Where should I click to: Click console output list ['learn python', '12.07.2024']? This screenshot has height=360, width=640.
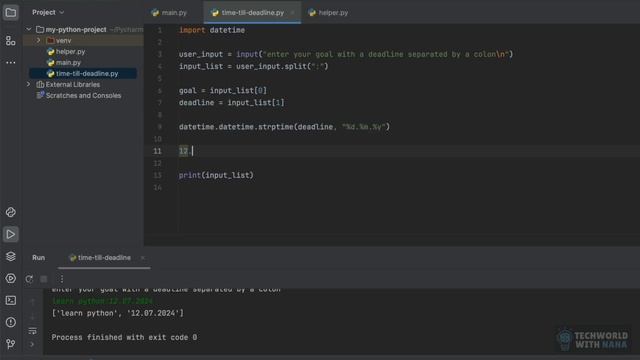[x=118, y=313]
